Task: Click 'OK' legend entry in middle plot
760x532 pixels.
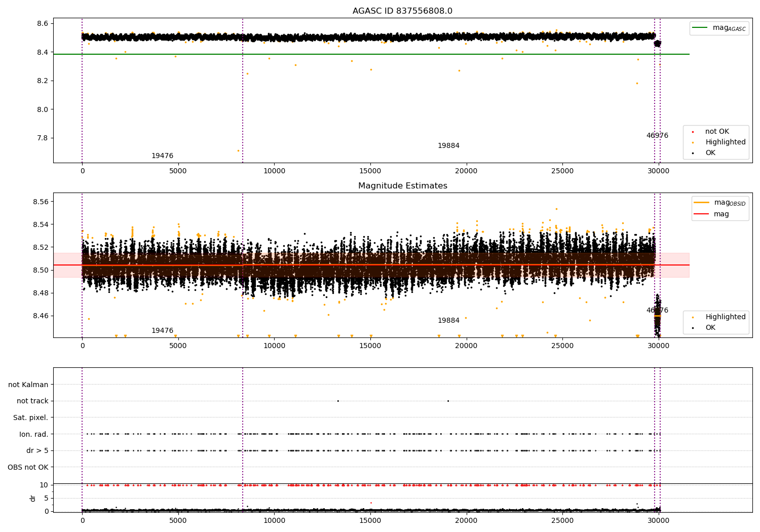Action: pos(710,328)
